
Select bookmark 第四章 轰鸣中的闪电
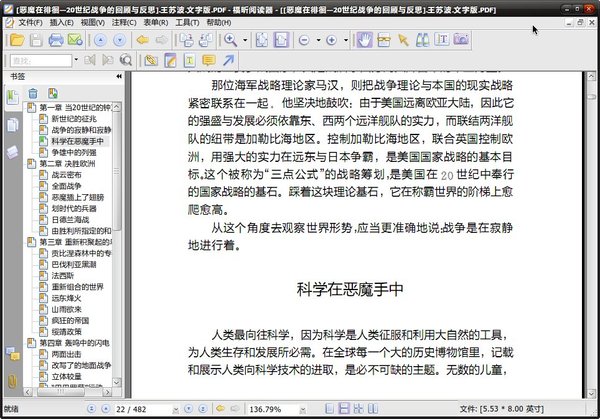pyautogui.click(x=74, y=343)
